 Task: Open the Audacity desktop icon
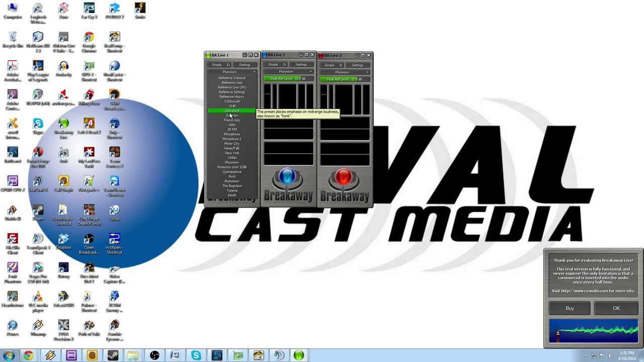click(63, 69)
